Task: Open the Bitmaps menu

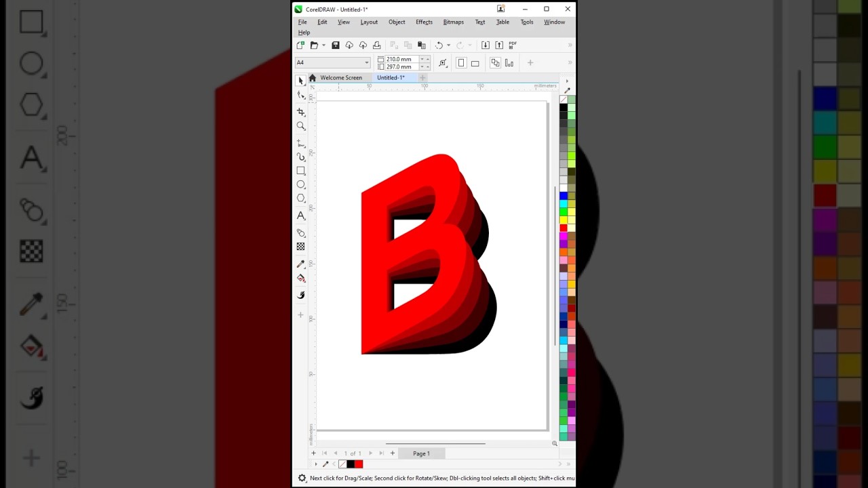Action: (x=453, y=22)
